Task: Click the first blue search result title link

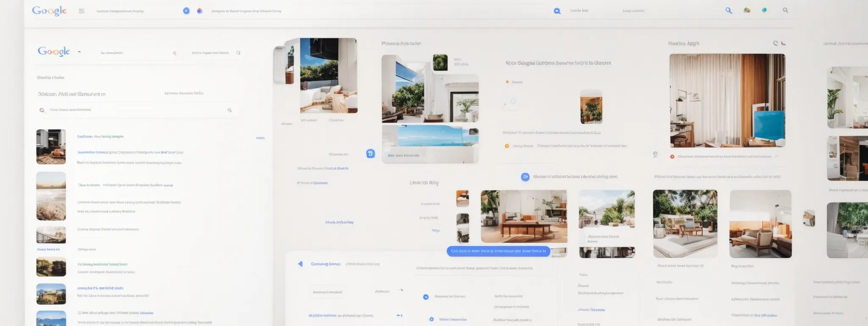Action: [100, 137]
